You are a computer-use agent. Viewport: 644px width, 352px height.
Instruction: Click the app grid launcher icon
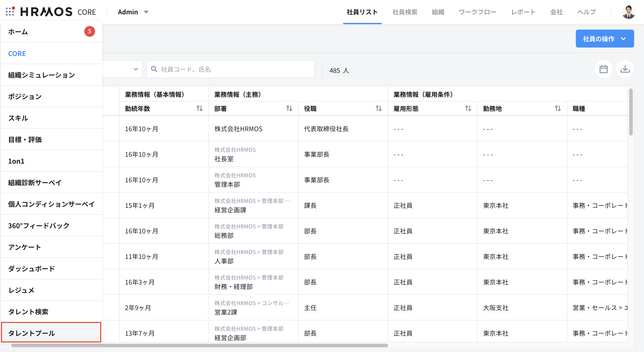coord(10,12)
